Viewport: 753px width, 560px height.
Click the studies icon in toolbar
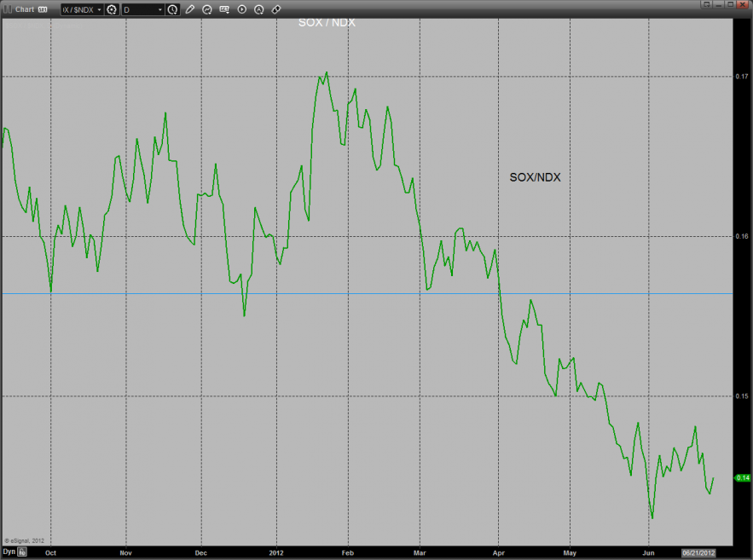206,9
